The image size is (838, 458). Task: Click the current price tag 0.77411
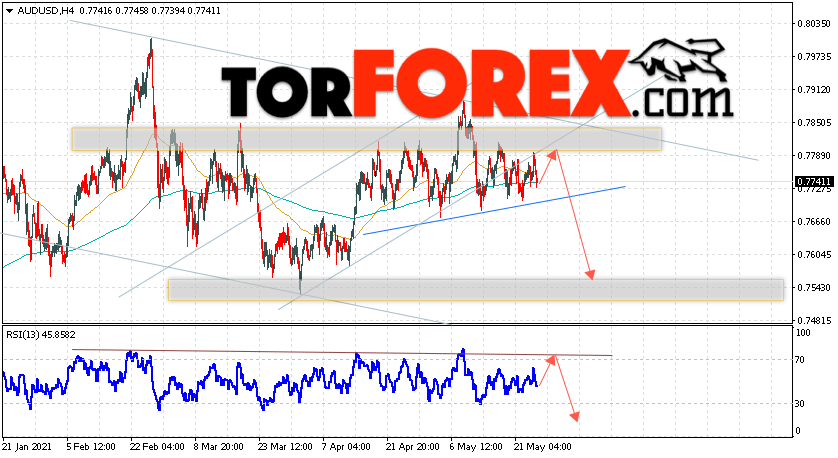[814, 182]
